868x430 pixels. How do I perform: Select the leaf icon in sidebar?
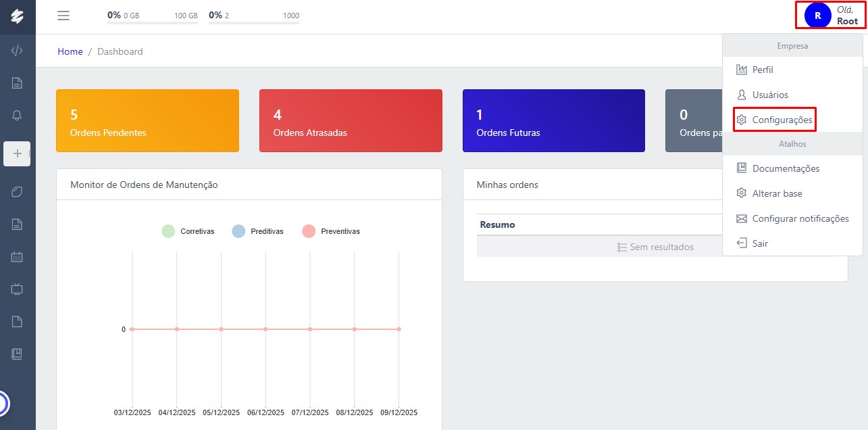coord(17,192)
